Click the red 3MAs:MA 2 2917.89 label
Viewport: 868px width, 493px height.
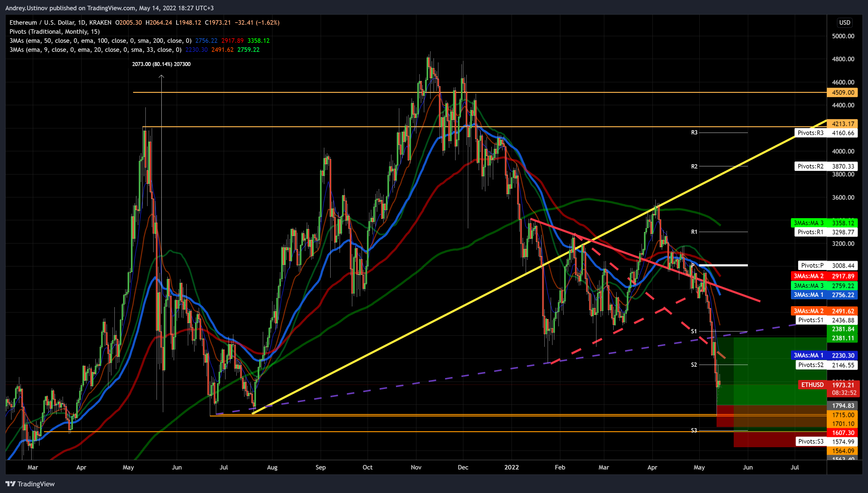(x=824, y=276)
